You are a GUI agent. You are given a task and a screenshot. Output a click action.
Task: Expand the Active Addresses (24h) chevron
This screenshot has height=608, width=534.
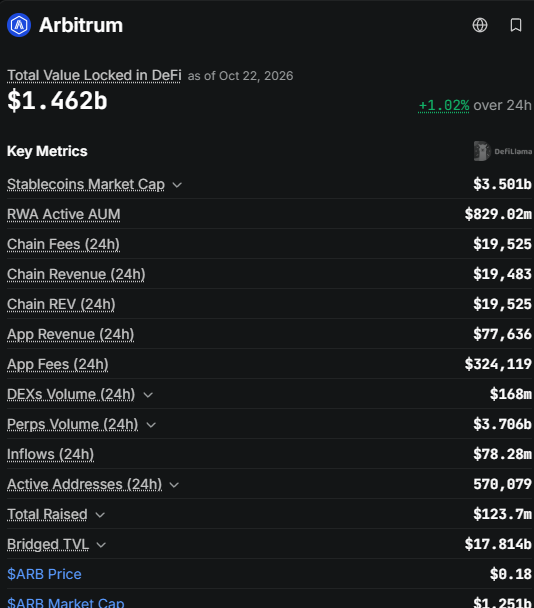175,485
